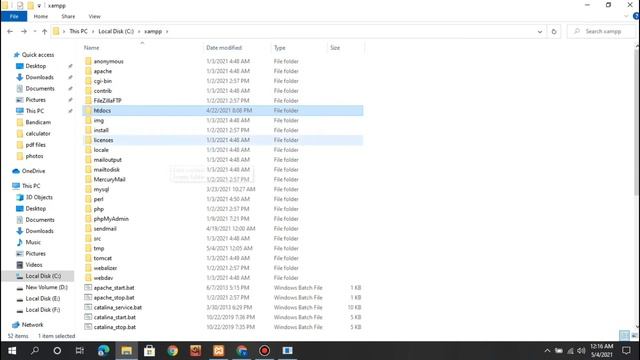The image size is (640, 360).
Task: Go back with the Back arrow
Action: tap(10, 31)
